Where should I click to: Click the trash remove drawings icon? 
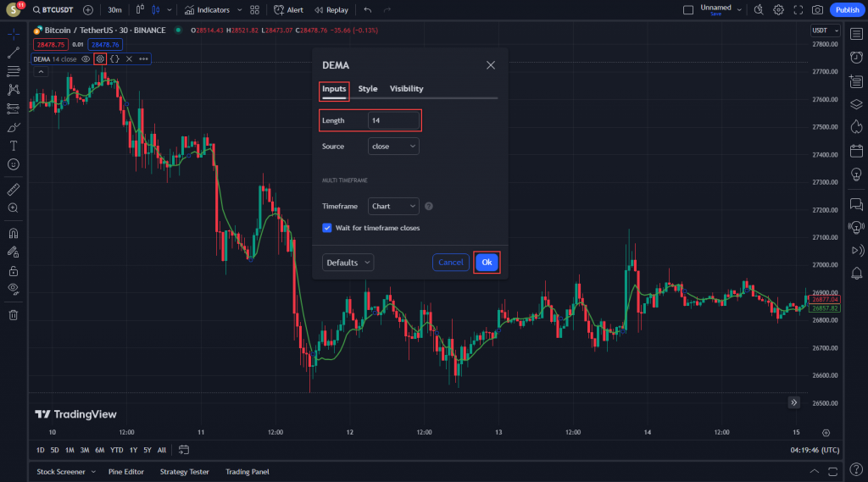pos(14,315)
